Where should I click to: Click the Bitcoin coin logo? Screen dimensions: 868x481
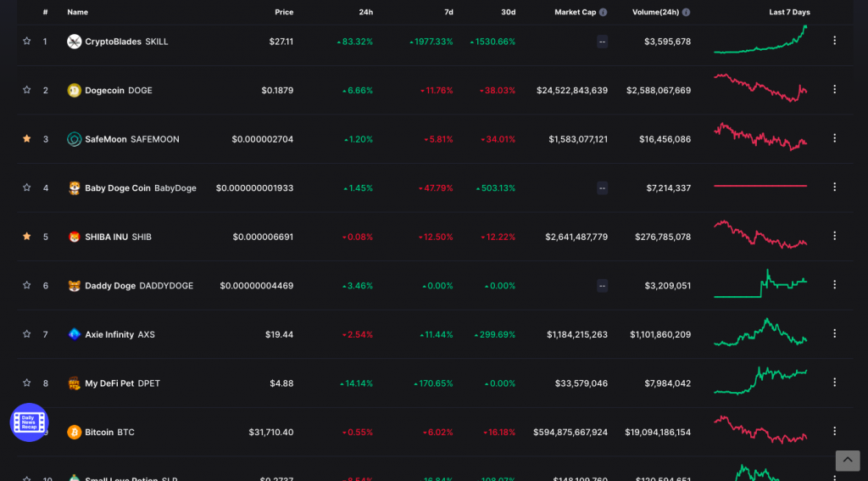point(75,432)
